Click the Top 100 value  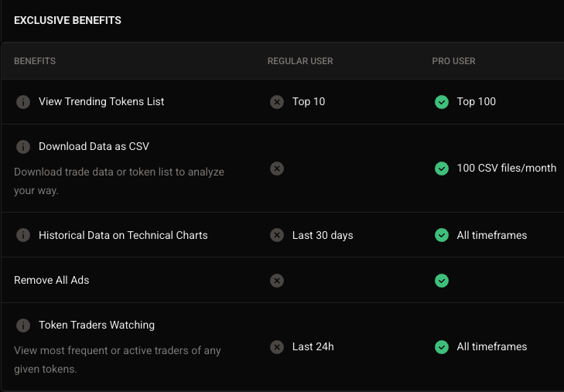pos(477,102)
